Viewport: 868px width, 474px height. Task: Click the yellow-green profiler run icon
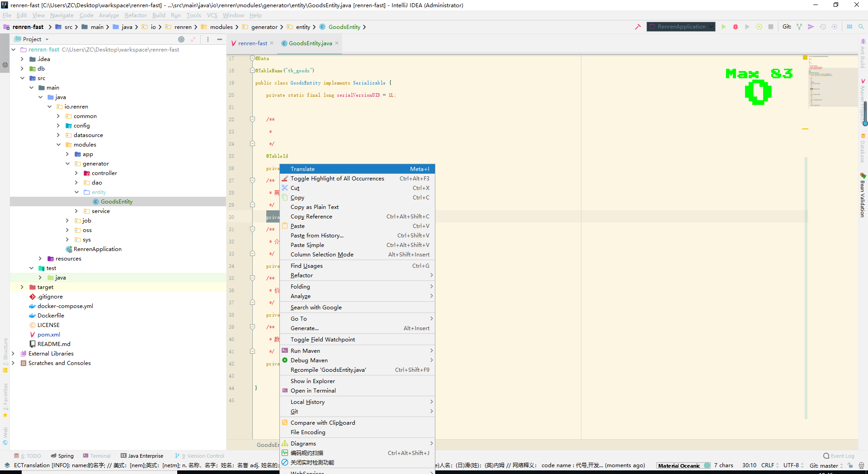759,27
